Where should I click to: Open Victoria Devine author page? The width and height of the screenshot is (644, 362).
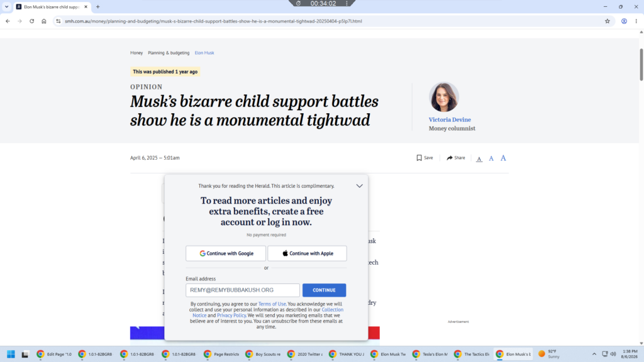450,119
